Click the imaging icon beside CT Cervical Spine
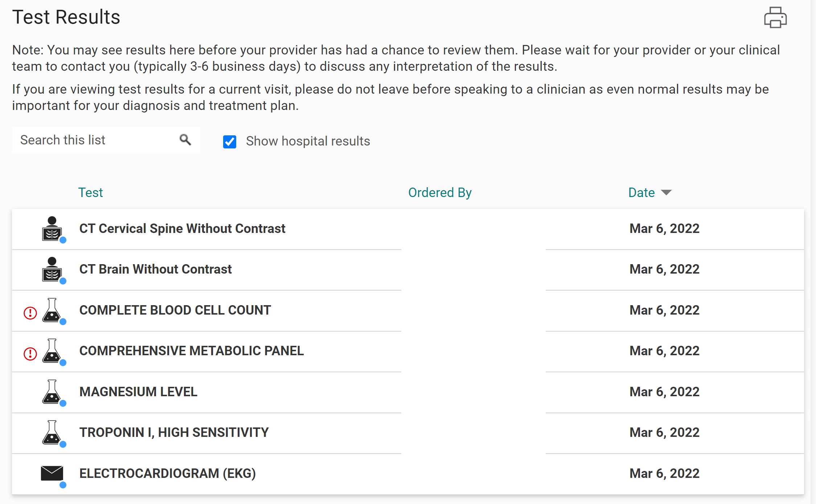This screenshot has height=504, width=816. point(52,229)
